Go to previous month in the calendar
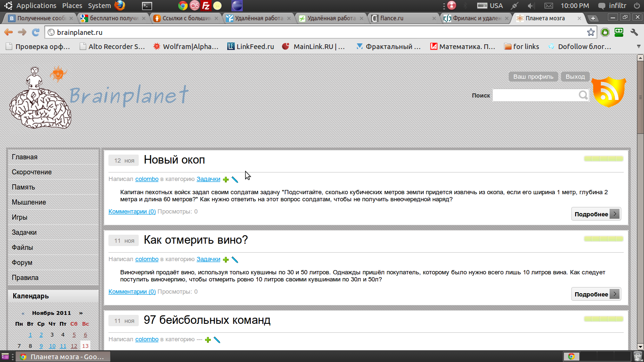 tap(23, 313)
